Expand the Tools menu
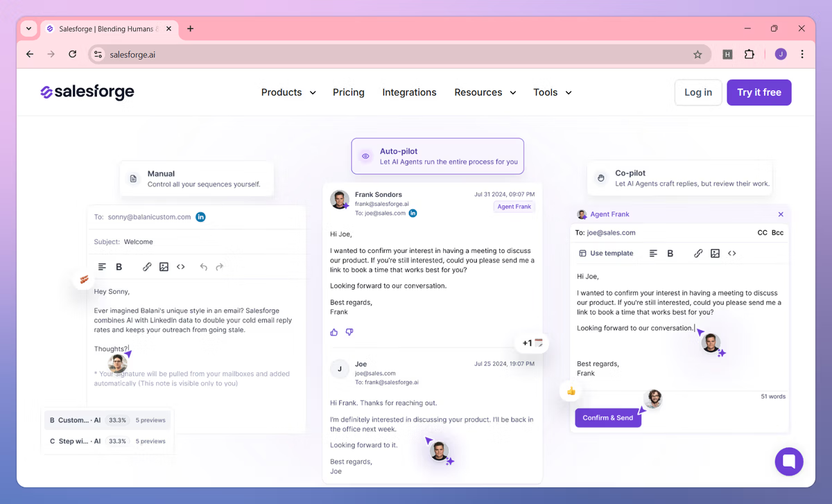 553,92
